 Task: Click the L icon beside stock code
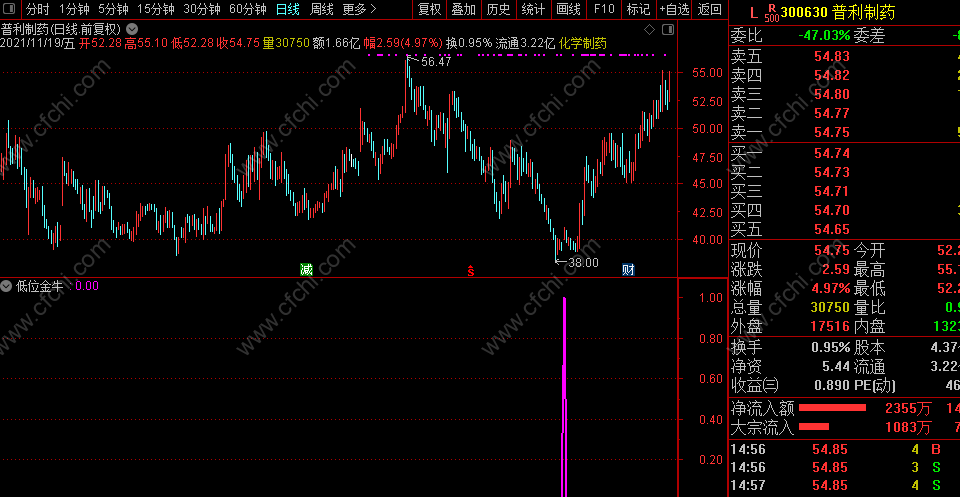[752, 12]
